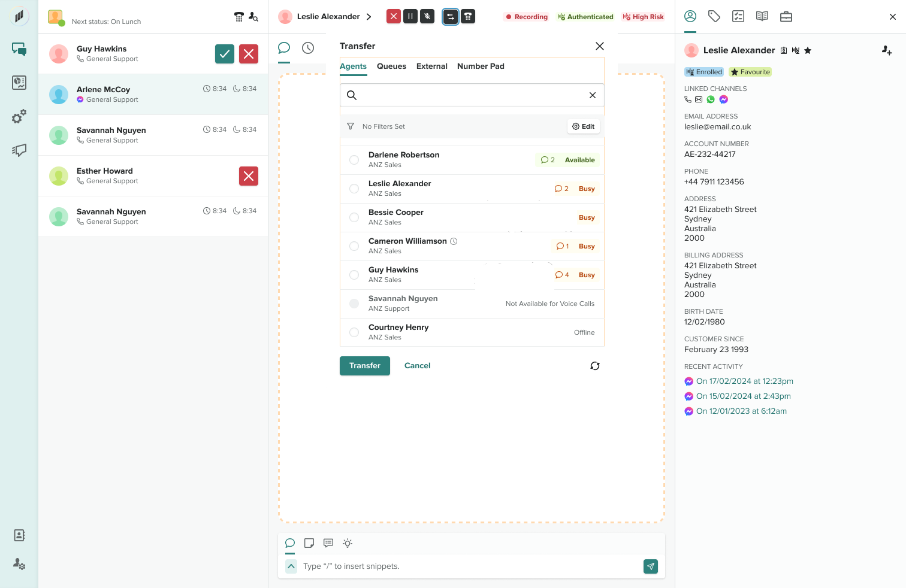The image size is (906, 588).
Task: Select Darlene Robertson radio button
Action: (354, 160)
